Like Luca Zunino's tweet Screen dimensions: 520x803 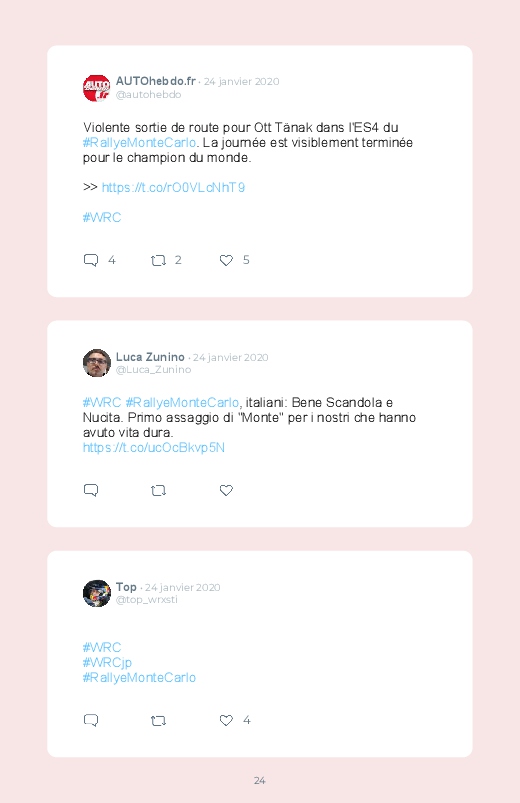point(226,490)
